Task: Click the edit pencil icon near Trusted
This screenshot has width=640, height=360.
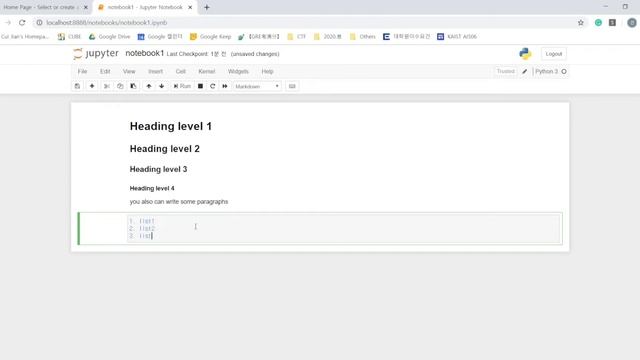Action: [524, 71]
